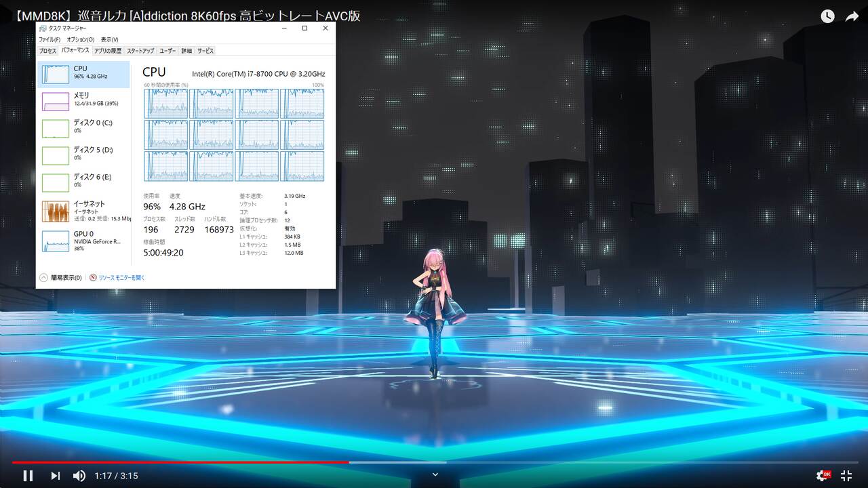Screen dimensions: 868x488
Task: Collapse Task Manager to 簡易表示 view
Action: click(x=61, y=278)
